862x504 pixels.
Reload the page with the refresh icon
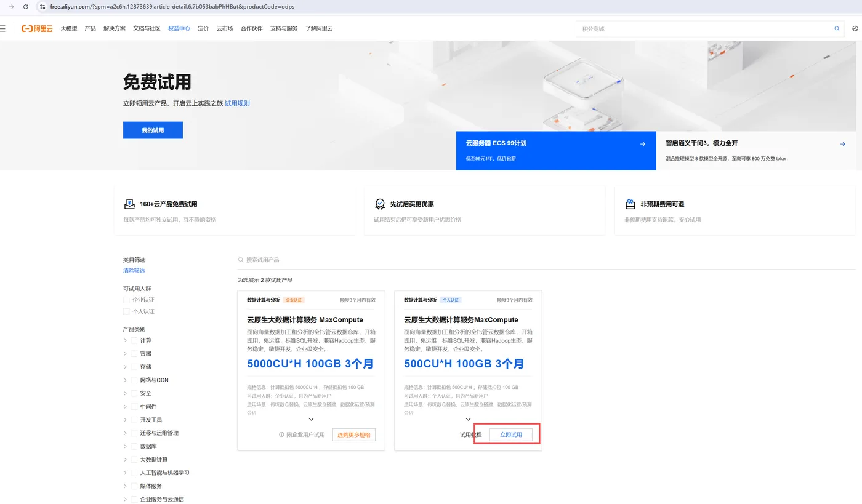point(25,6)
